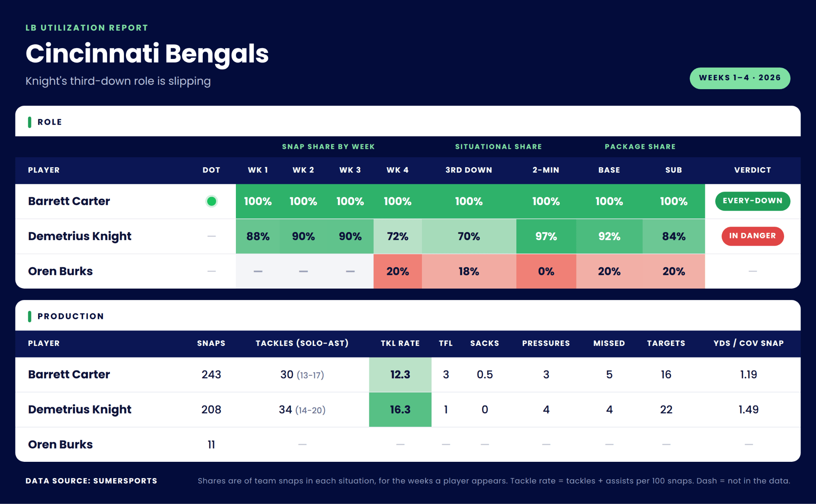Select Burks' 0% two-minute cell
Screen dimensions: 816x504
click(546, 272)
